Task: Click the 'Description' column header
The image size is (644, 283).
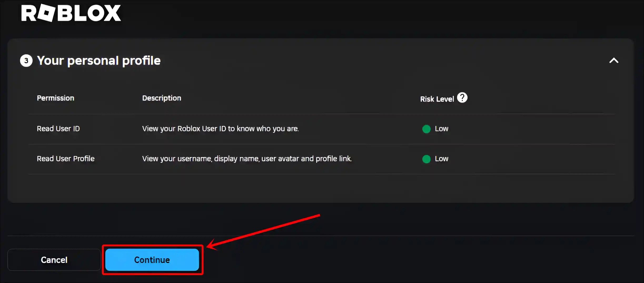Action: coord(162,98)
